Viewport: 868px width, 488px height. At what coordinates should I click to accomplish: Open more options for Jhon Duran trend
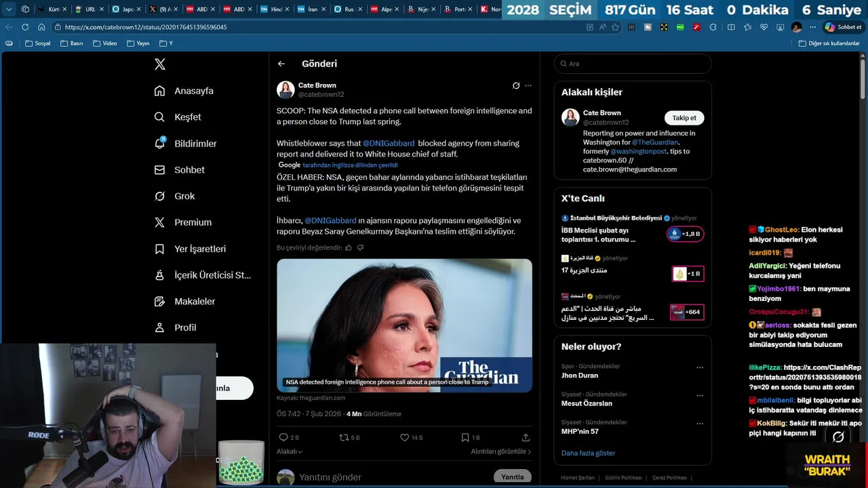(700, 367)
